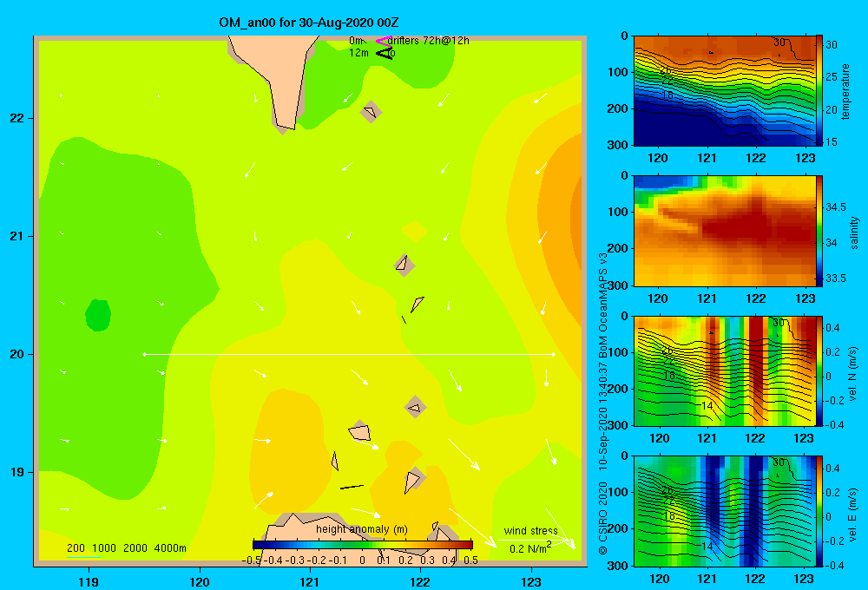
Task: Click the wind stress reference arrow in legend
Action: (534, 541)
